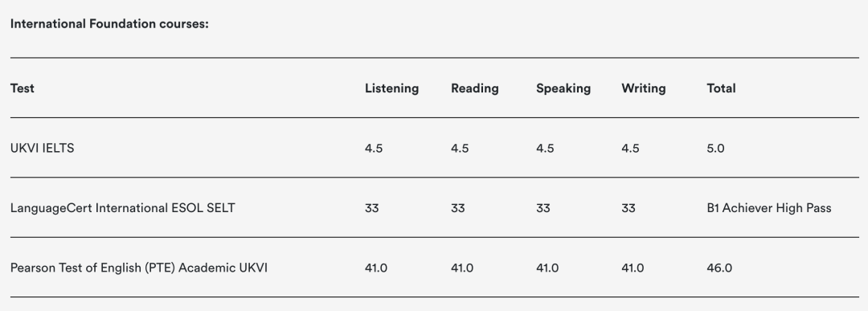
Task: Select the Test column header
Action: click(x=23, y=88)
